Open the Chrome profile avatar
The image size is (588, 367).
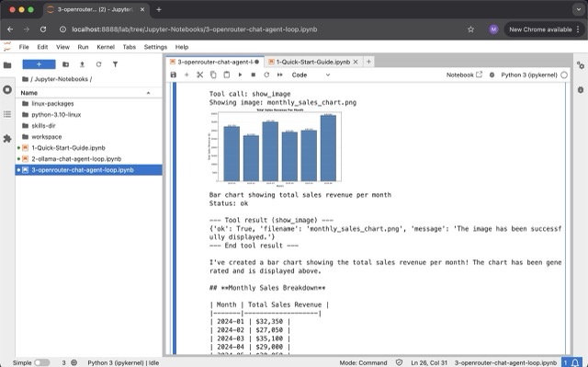pyautogui.click(x=493, y=29)
